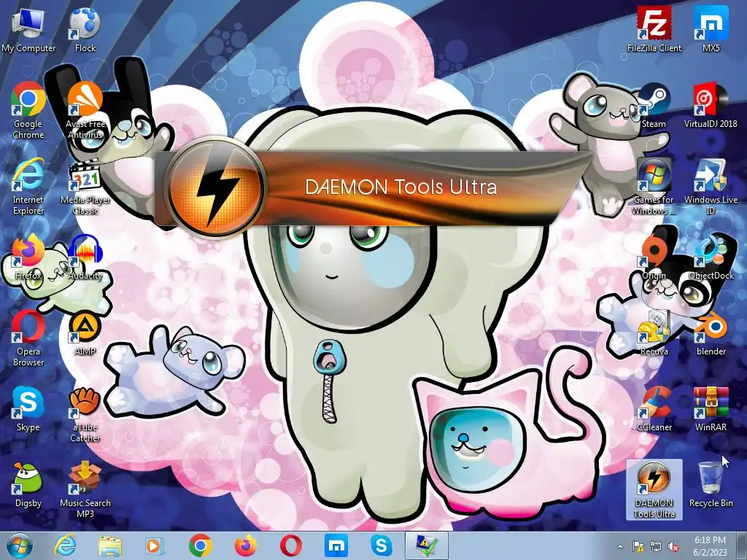Select the FileZilla Client desktop shortcut
The image size is (747, 560).
click(x=654, y=30)
